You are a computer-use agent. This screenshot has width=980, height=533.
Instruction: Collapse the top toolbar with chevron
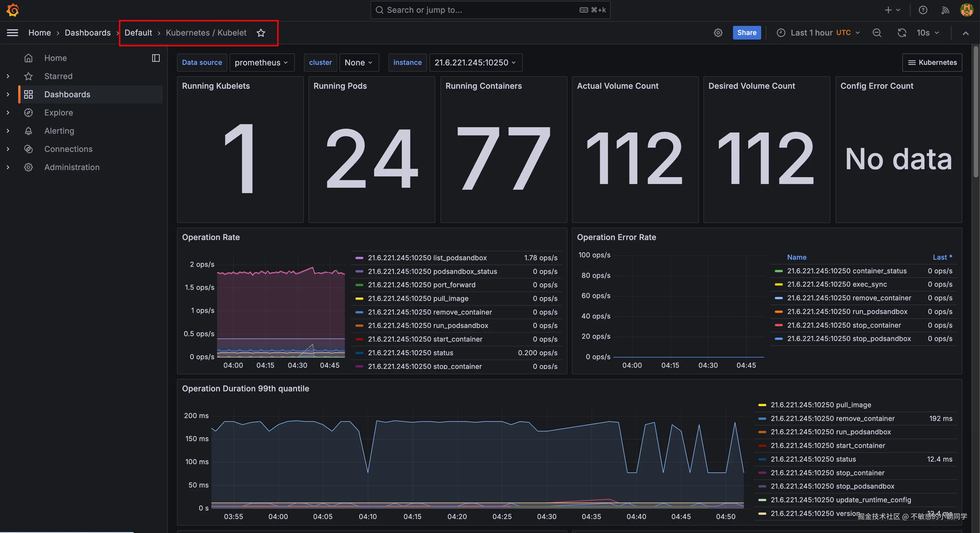click(965, 33)
